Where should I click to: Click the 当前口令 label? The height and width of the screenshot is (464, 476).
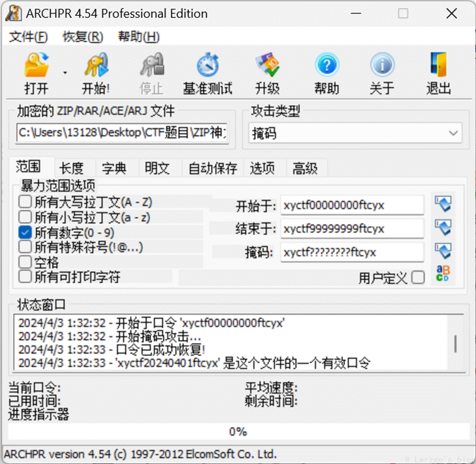(x=34, y=387)
